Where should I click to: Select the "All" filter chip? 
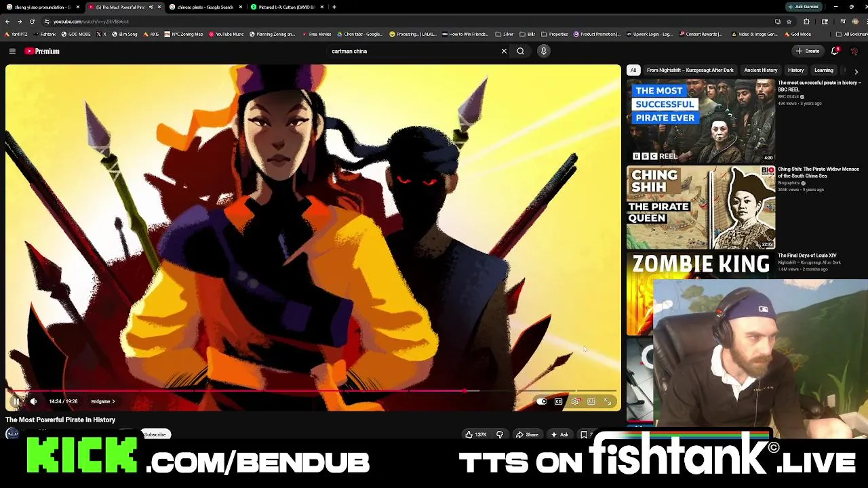tap(633, 70)
